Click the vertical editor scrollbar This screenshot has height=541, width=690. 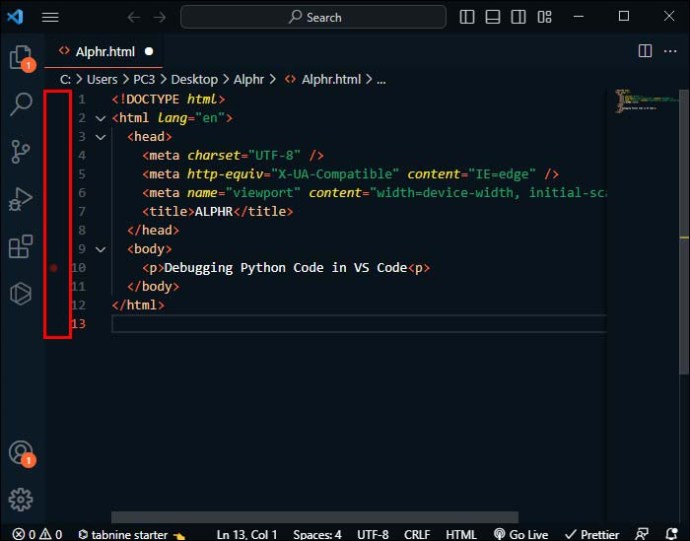(684, 232)
